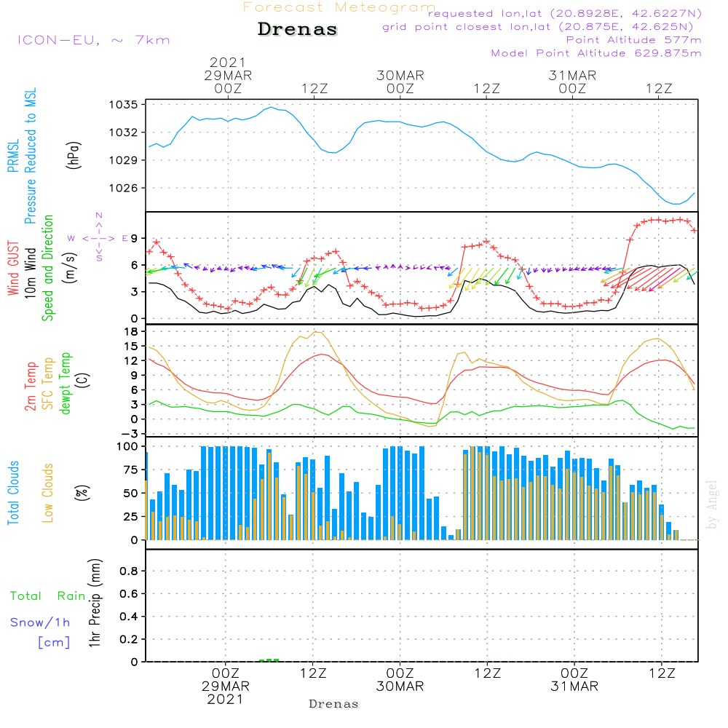Click the 18 temperature axis value

click(x=131, y=332)
